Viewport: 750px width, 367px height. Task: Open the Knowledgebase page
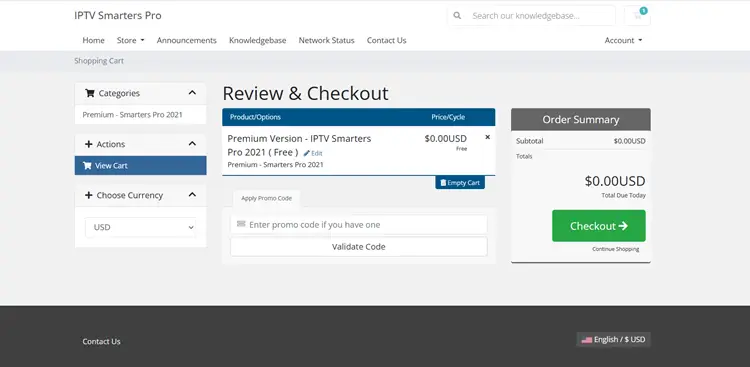(257, 40)
